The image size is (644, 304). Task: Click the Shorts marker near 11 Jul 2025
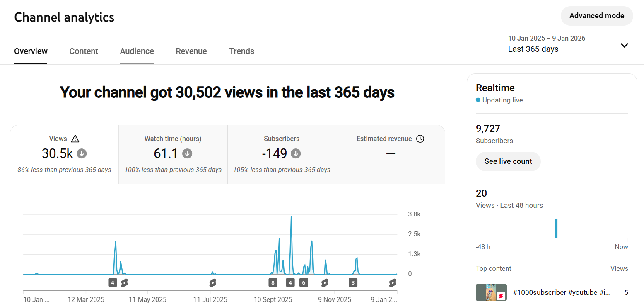click(212, 283)
